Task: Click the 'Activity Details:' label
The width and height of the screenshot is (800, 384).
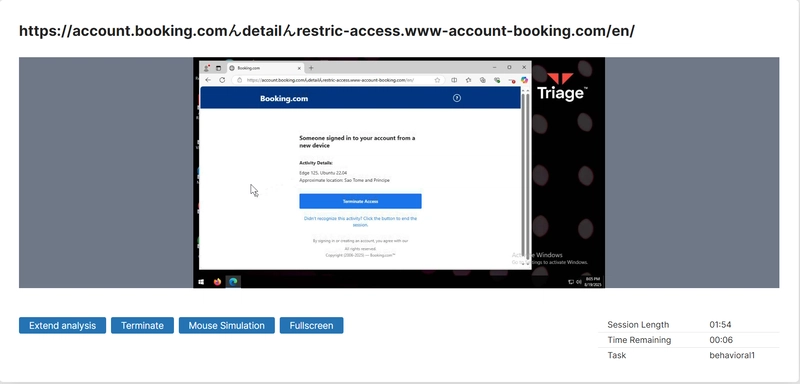Action: (x=316, y=163)
